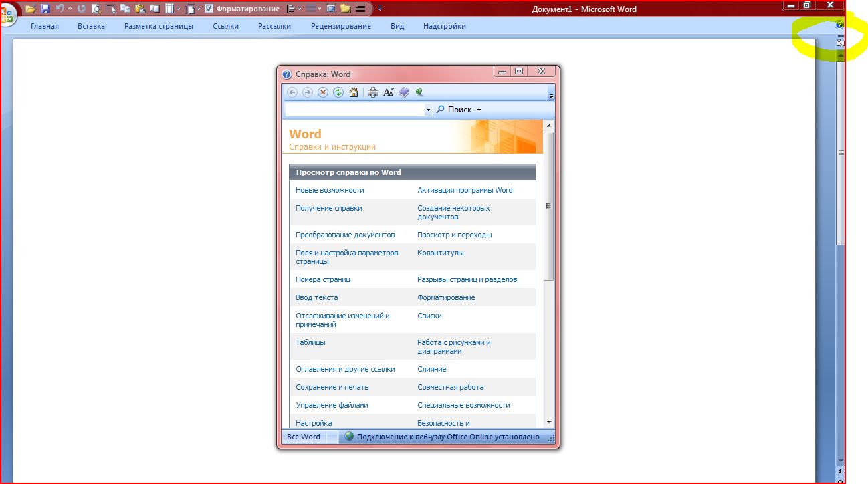Save the document with the floppy icon
Image resolution: width=868 pixels, height=484 pixels.
click(x=45, y=9)
